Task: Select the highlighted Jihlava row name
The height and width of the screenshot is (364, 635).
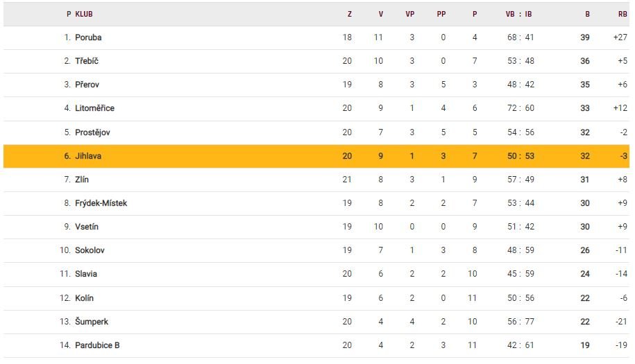Action: coord(88,156)
